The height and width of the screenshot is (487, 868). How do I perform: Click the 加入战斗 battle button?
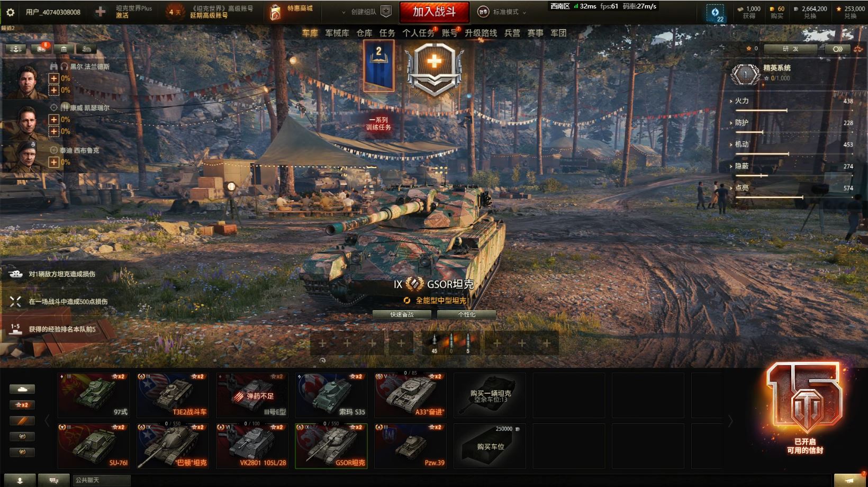click(x=434, y=12)
